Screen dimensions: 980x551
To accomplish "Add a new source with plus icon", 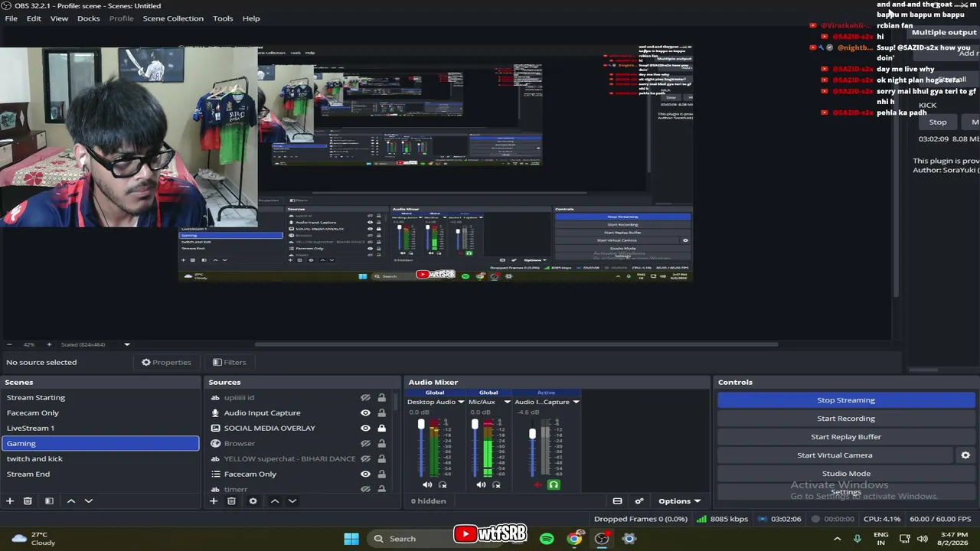I will tap(214, 501).
